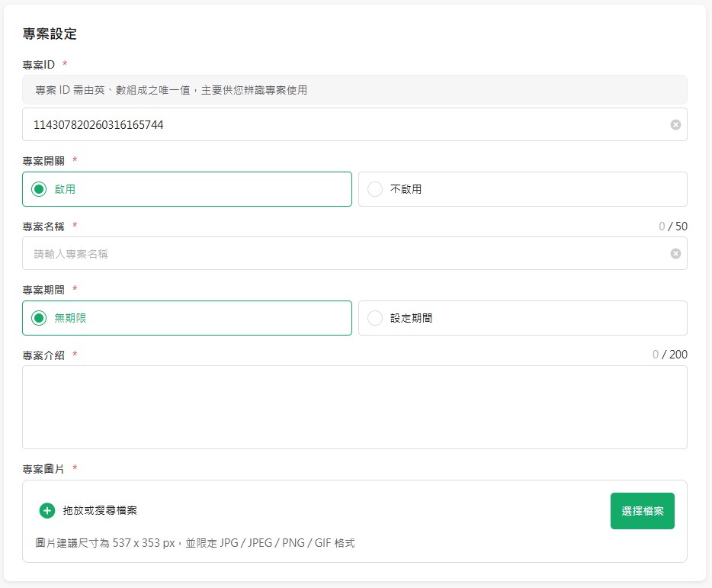The width and height of the screenshot is (712, 588).
Task: Focus the 專案介紹 text area
Action: coord(354,406)
